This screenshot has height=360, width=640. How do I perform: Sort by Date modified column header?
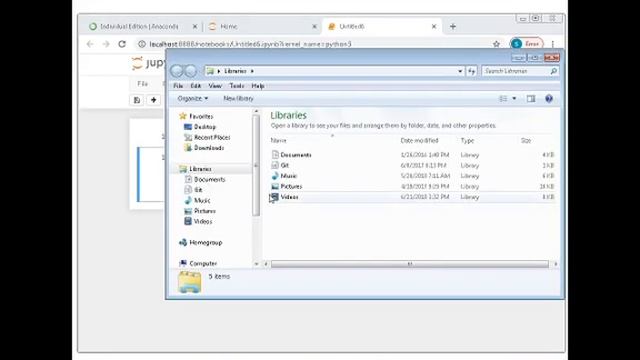coord(419,140)
